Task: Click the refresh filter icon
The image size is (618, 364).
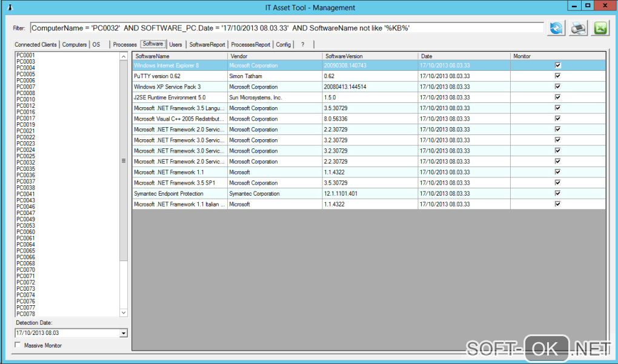Action: click(x=556, y=28)
